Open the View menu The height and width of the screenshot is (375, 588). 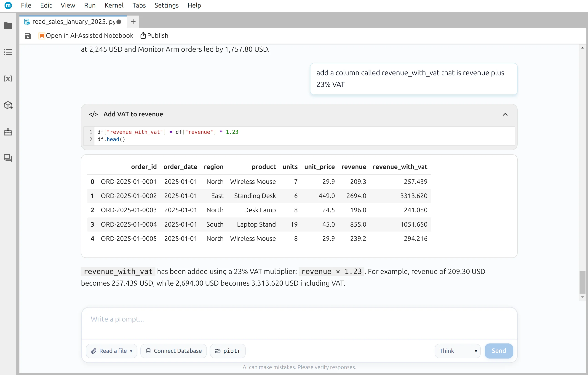(68, 5)
